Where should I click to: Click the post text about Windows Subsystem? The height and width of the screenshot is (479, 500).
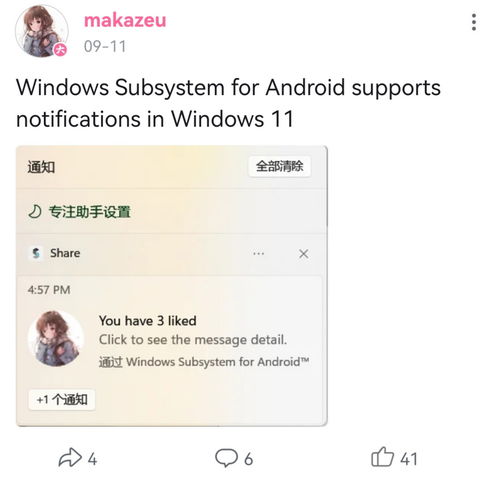tap(228, 103)
